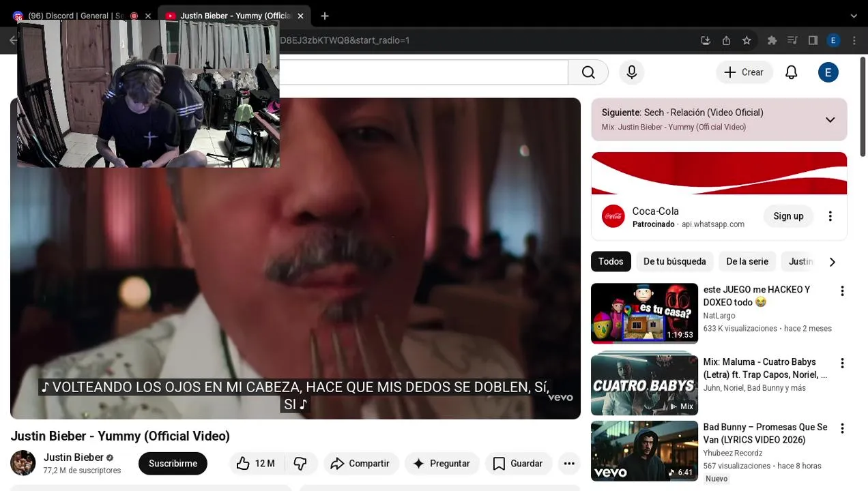Click the install app icon in address bar
The width and height of the screenshot is (868, 491).
point(706,40)
